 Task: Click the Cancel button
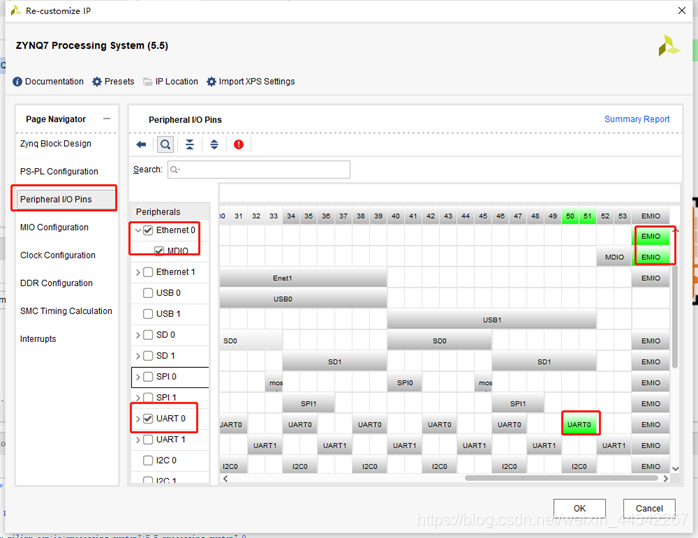[x=649, y=508]
